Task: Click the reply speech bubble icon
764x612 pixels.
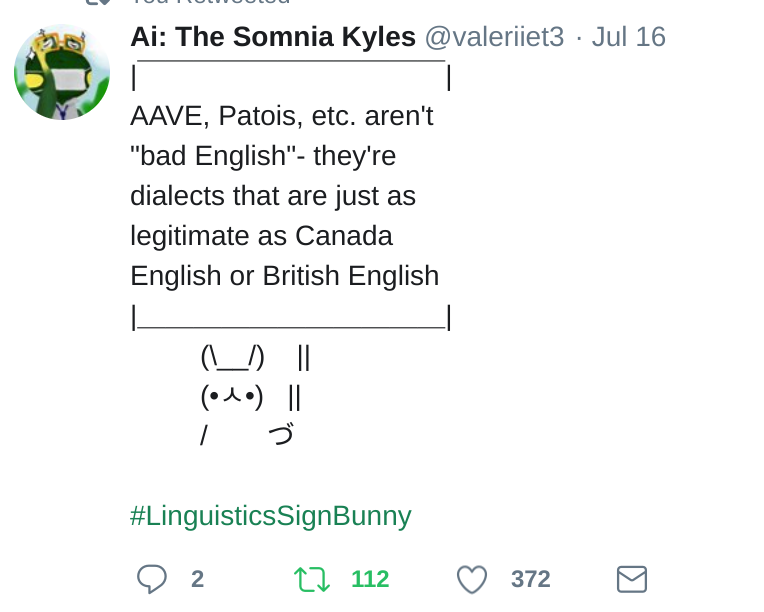Action: 152,579
